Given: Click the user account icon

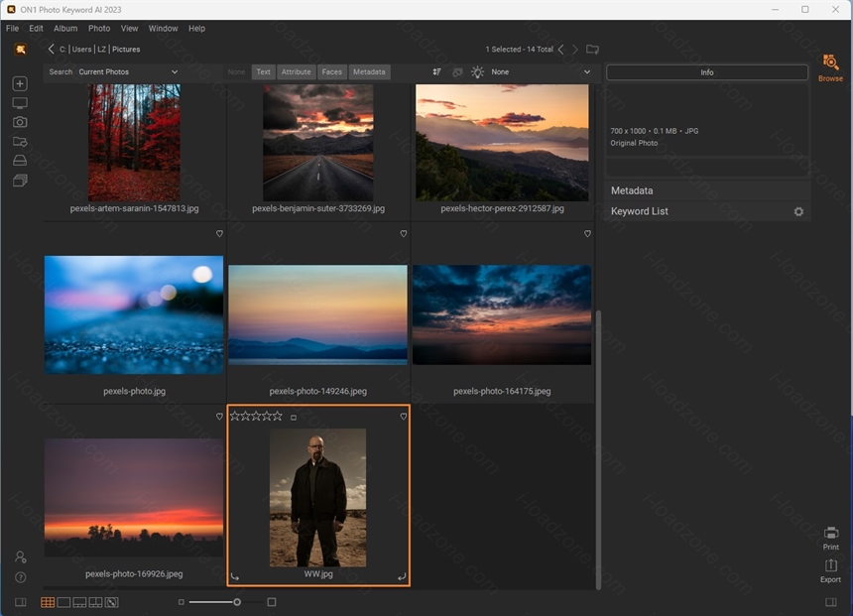Looking at the screenshot, I should click(x=20, y=556).
